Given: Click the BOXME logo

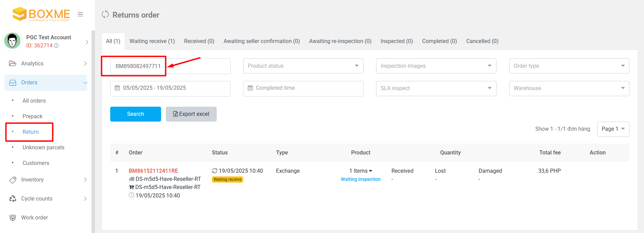Looking at the screenshot, I should (41, 14).
